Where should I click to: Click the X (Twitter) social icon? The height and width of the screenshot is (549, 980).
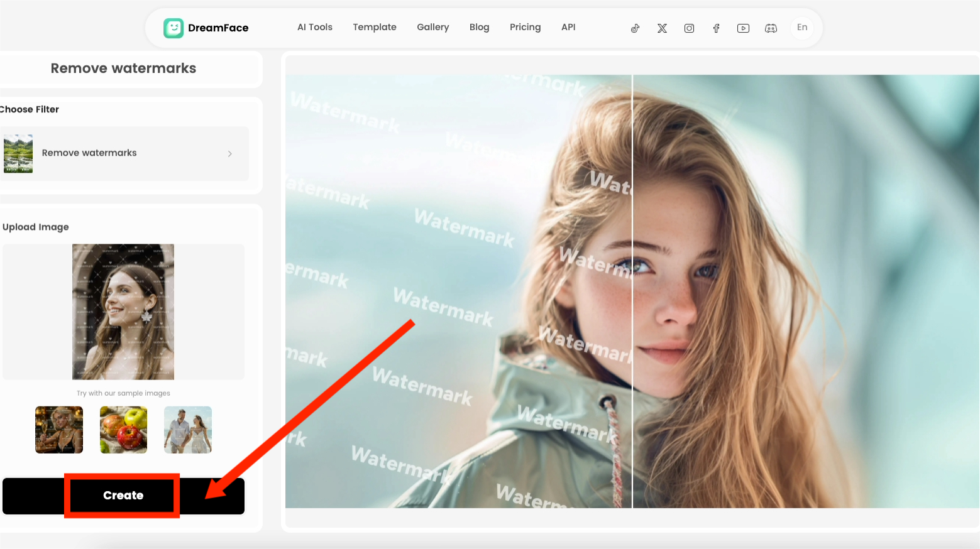[x=662, y=28]
